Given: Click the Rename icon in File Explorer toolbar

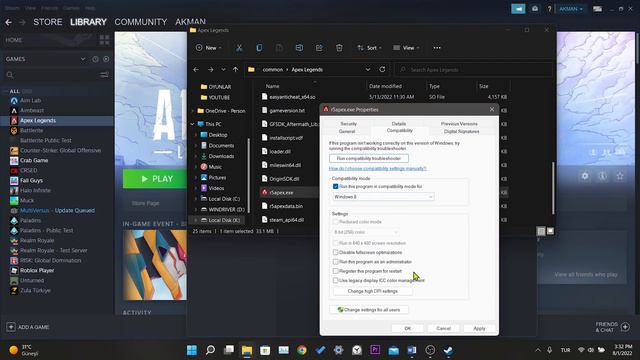Looking at the screenshot, I should click(x=299, y=48).
